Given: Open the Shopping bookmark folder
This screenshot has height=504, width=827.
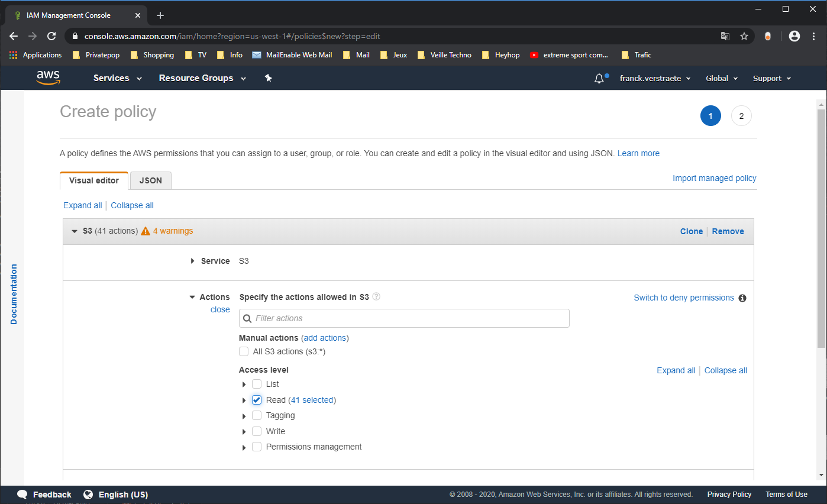Looking at the screenshot, I should pos(151,55).
